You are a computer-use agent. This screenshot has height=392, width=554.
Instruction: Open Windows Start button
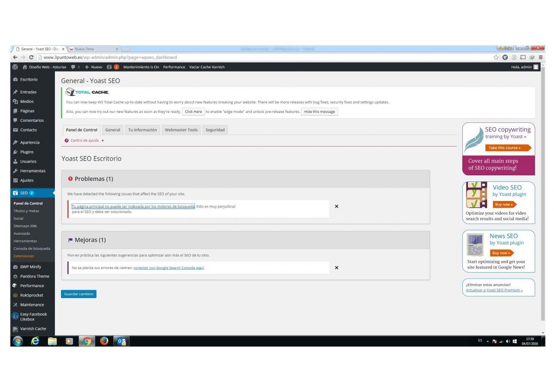18,341
